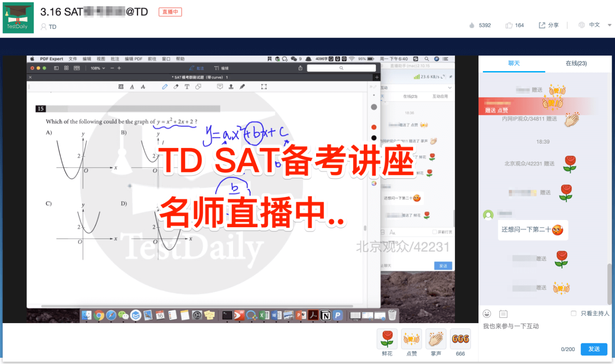Open 互动应用 tab in the 直播助手 window

tap(440, 97)
